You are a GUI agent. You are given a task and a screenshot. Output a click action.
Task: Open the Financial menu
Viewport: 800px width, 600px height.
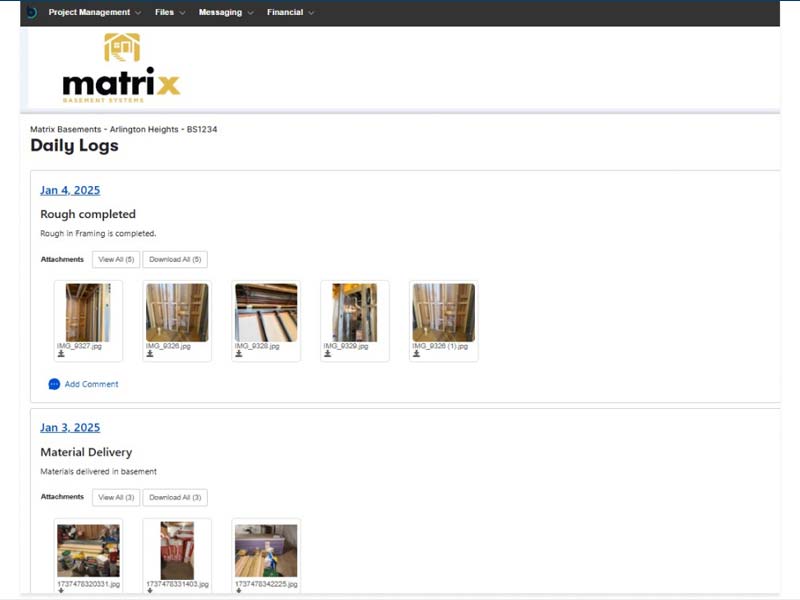(290, 13)
